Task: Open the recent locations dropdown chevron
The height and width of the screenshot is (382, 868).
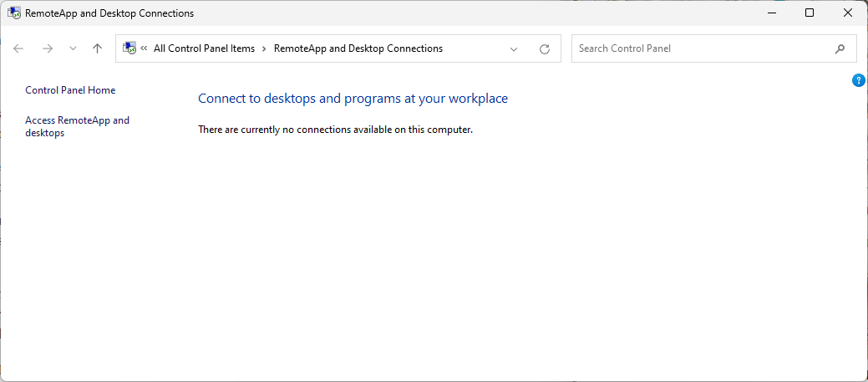Action: point(73,48)
